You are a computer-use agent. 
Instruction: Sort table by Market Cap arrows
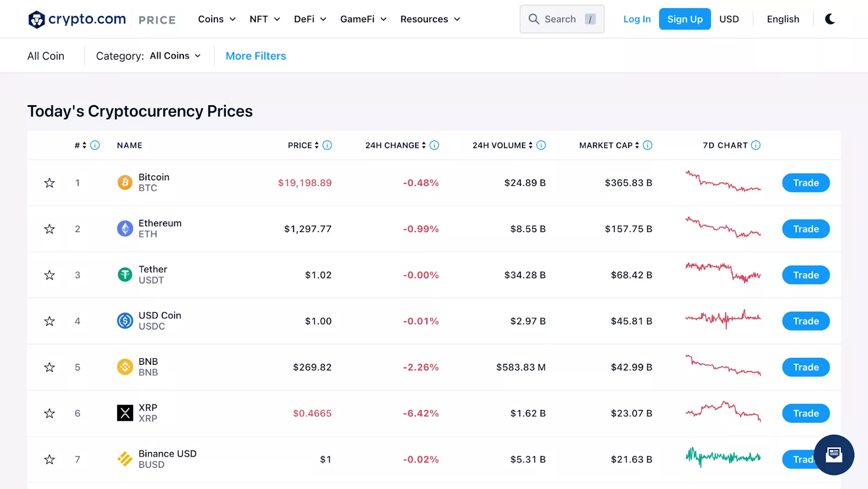click(x=637, y=145)
